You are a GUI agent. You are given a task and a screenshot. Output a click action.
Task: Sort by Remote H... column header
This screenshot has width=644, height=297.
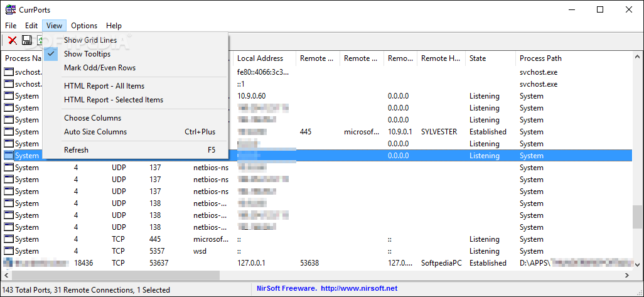click(441, 58)
